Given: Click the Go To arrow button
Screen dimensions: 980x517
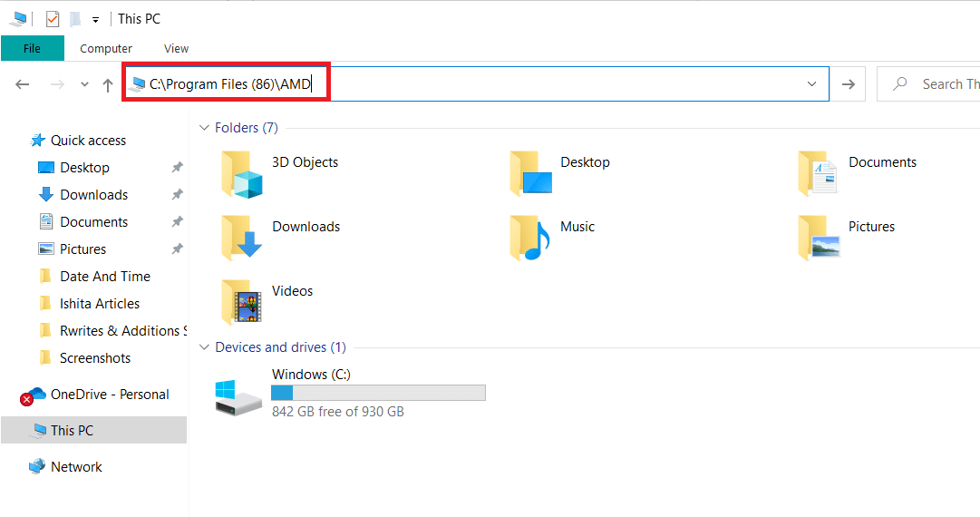Looking at the screenshot, I should pos(849,83).
